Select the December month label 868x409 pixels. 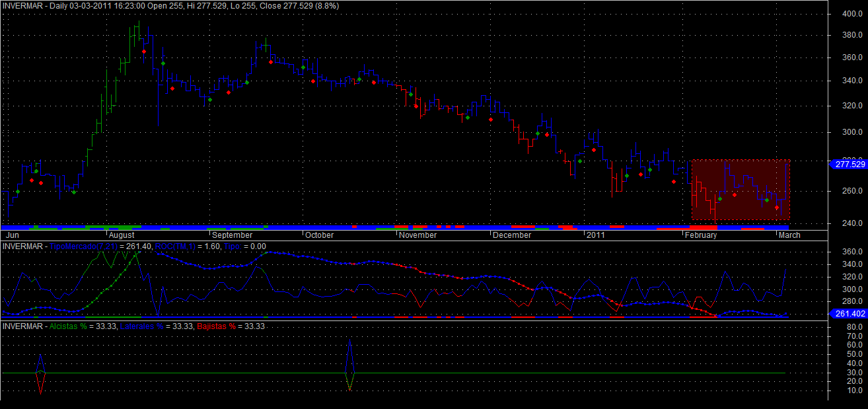coord(512,235)
